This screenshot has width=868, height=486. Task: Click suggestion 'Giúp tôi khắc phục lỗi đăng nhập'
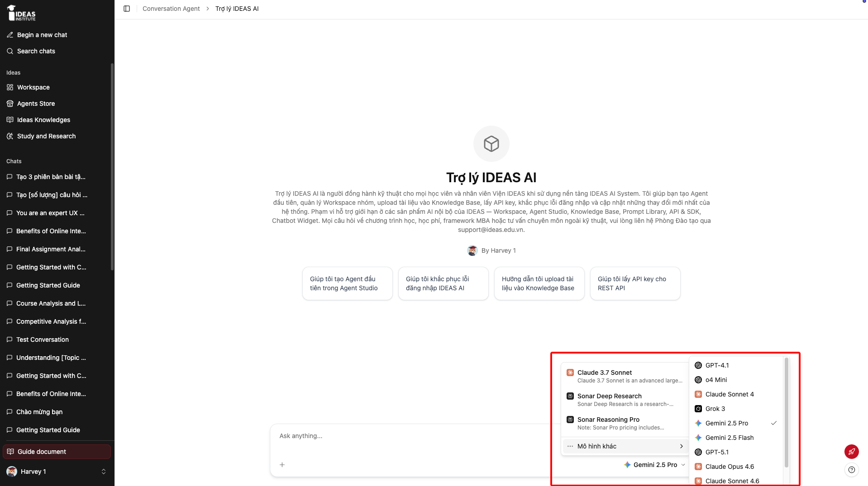443,283
